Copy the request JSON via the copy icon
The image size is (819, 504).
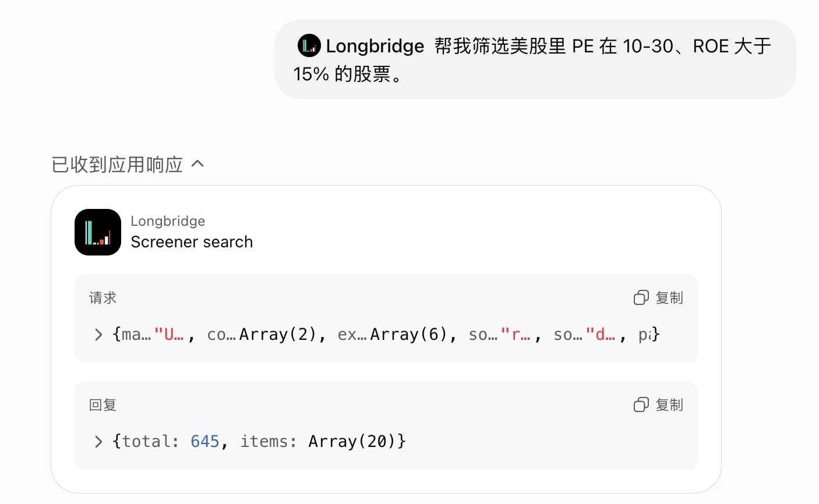click(x=641, y=298)
